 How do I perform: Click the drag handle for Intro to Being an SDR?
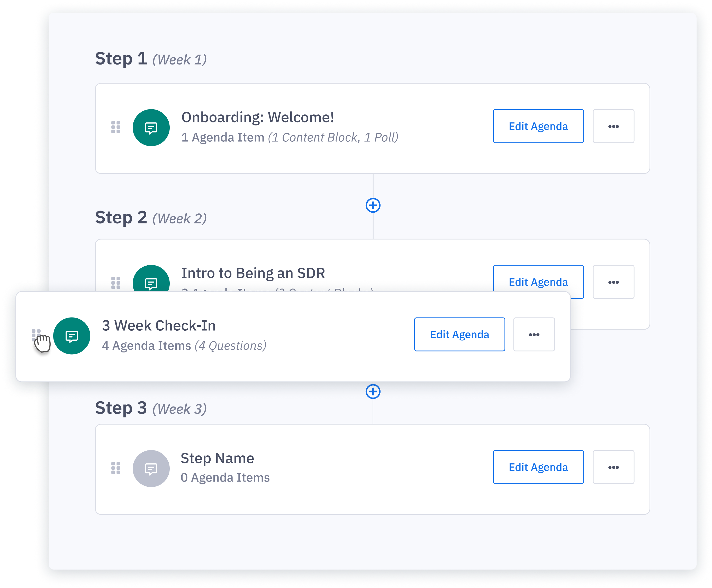[x=115, y=283]
